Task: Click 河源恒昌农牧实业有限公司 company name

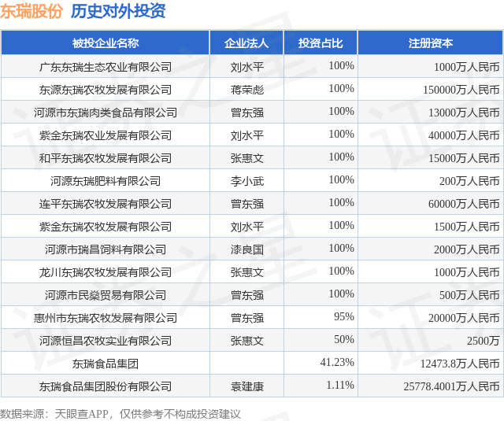Action: (x=106, y=341)
